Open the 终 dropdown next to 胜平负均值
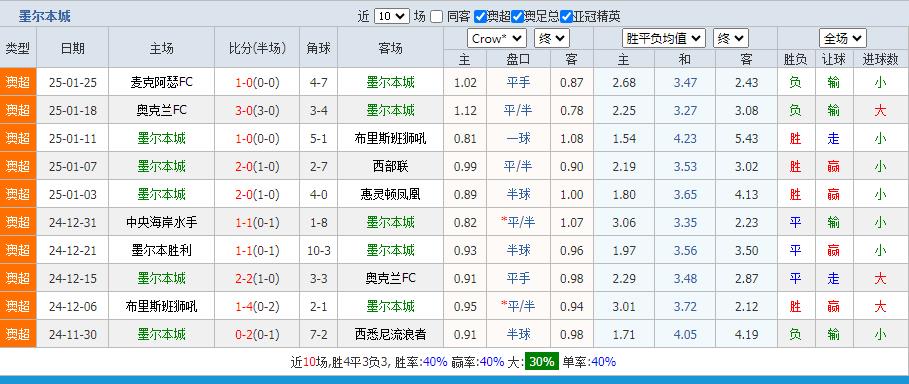The height and width of the screenshot is (384, 909). [731, 39]
